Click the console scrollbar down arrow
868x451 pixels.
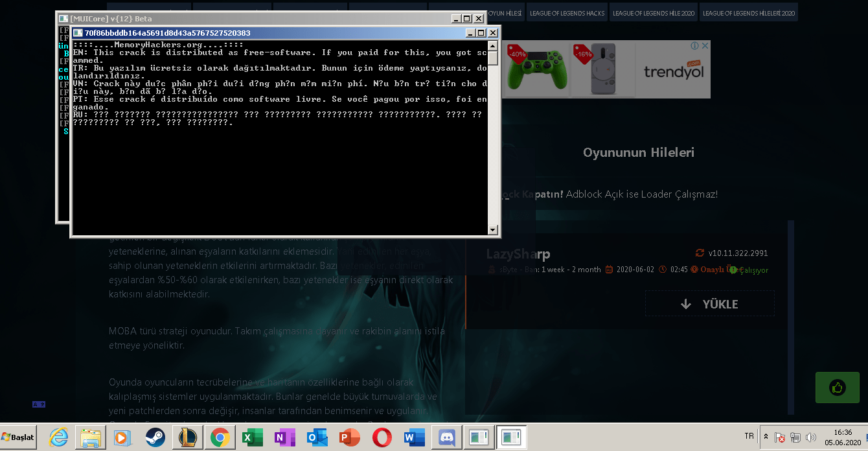pos(493,229)
